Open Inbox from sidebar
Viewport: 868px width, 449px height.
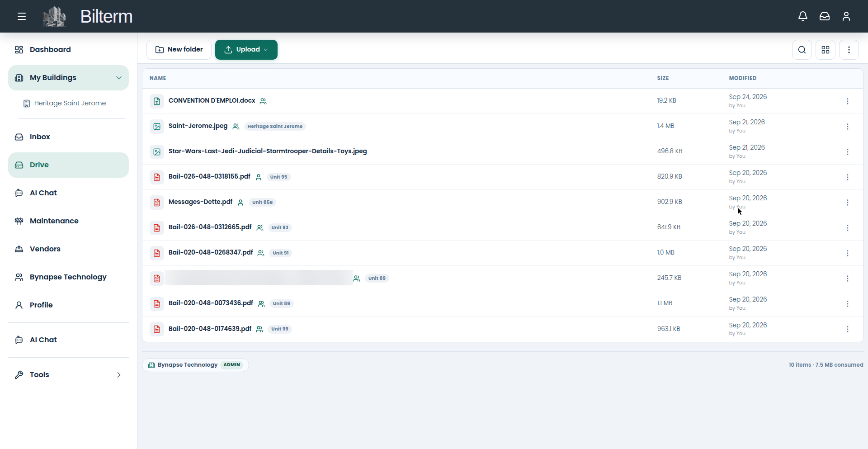click(x=68, y=137)
